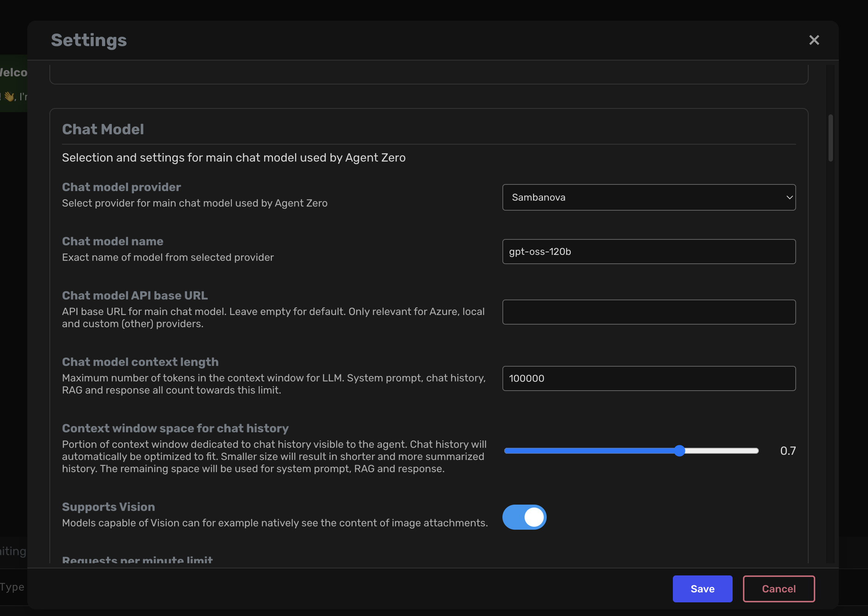Click the chat history slider thumb
The width and height of the screenshot is (868, 616).
(x=679, y=451)
